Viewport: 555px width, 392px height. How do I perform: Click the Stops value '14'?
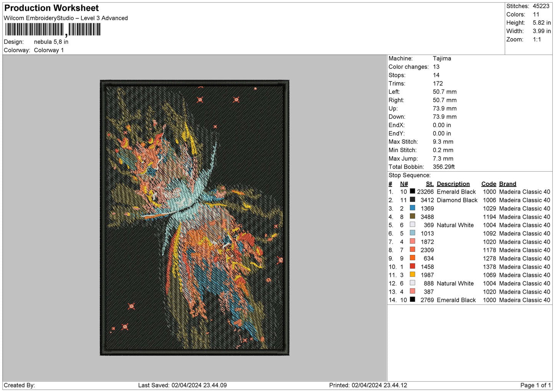coord(436,75)
